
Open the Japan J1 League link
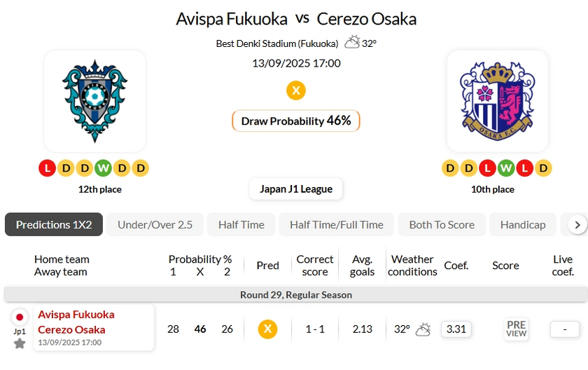(296, 189)
